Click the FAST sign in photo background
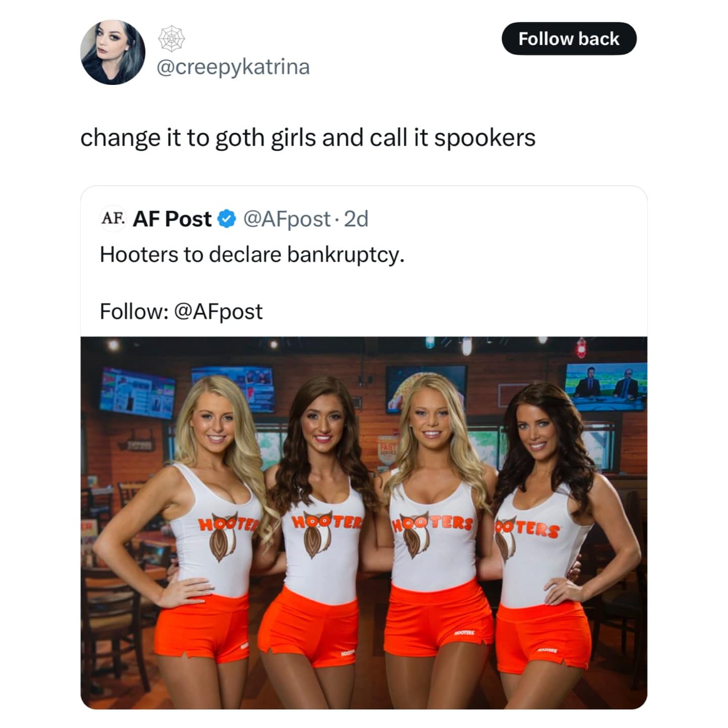Viewport: 728px width, 728px height. tap(389, 448)
